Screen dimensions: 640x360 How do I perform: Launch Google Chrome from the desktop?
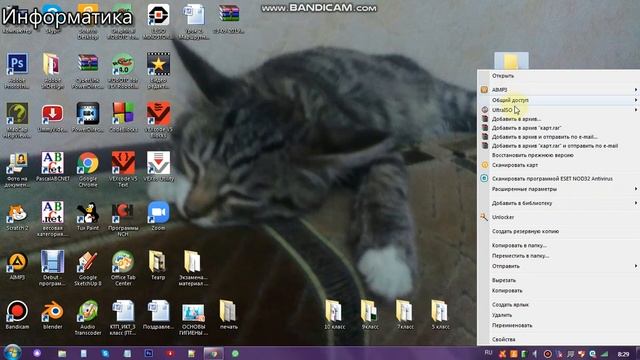tap(88, 169)
